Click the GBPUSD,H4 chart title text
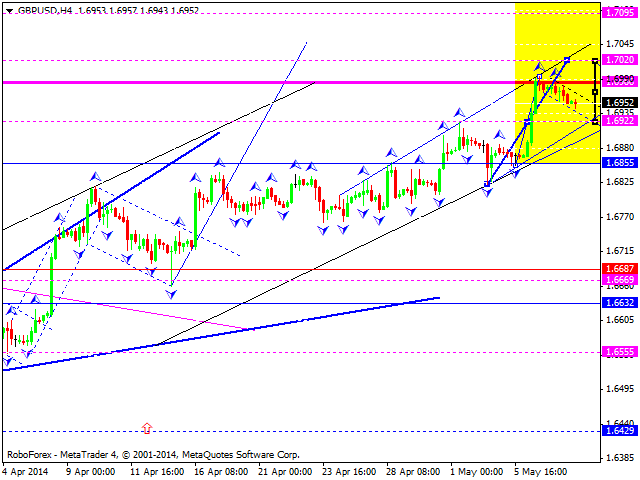This screenshot has height=480, width=640. [43, 9]
